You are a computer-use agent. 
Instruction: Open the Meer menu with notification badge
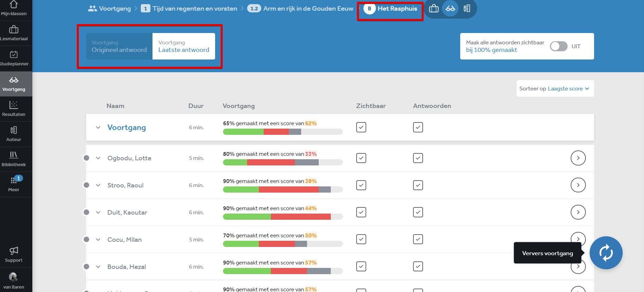(14, 184)
